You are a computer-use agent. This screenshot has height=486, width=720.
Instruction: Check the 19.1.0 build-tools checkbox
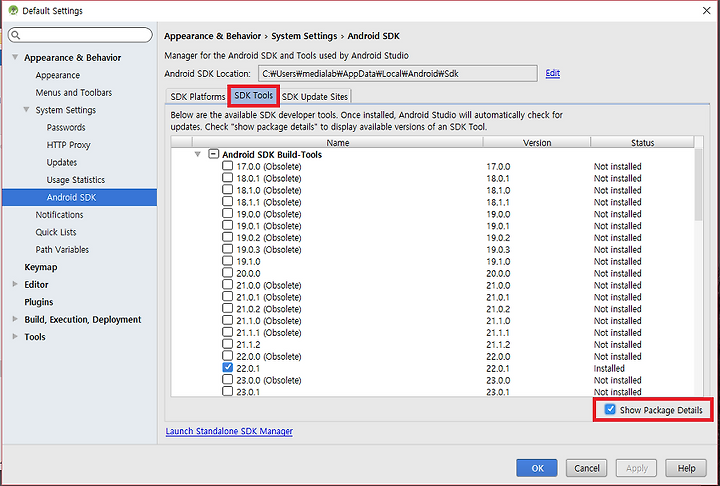tap(227, 261)
